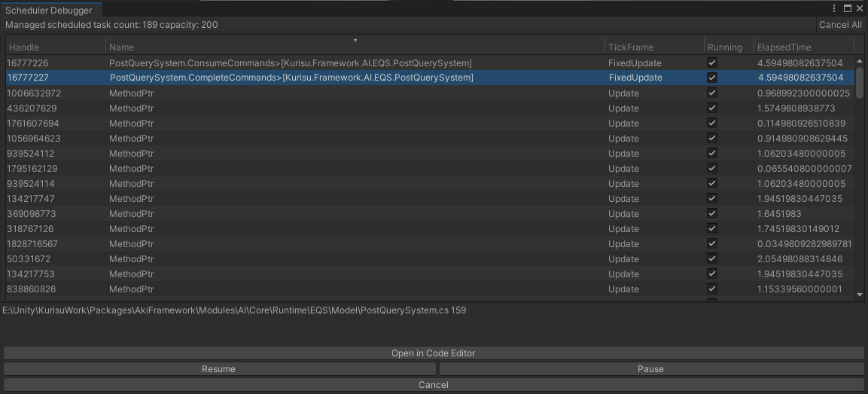Image resolution: width=868 pixels, height=394 pixels.
Task: Toggle Running checkbox for handle 1795162129
Action: coord(712,168)
